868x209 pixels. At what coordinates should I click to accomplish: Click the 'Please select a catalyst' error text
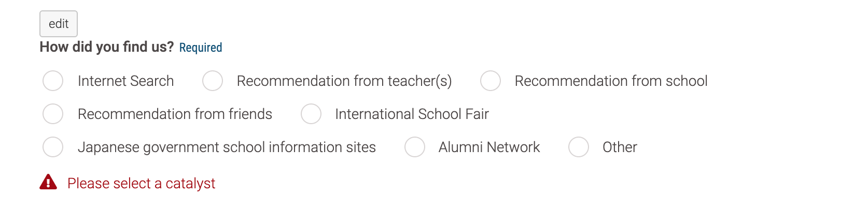point(141,184)
